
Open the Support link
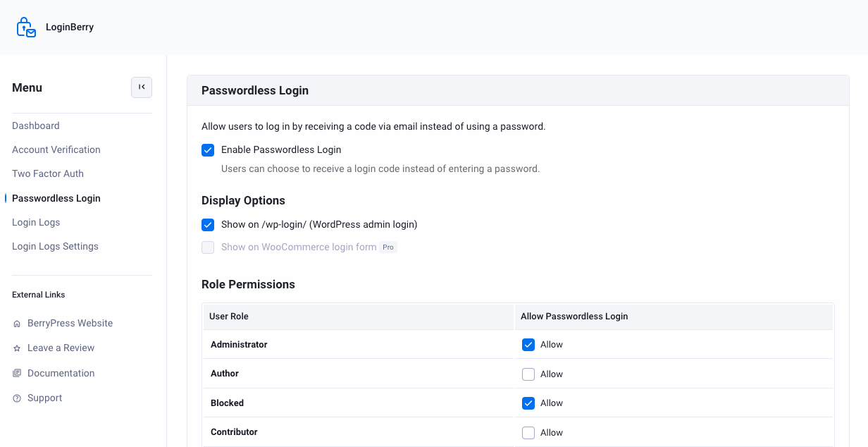(45, 398)
